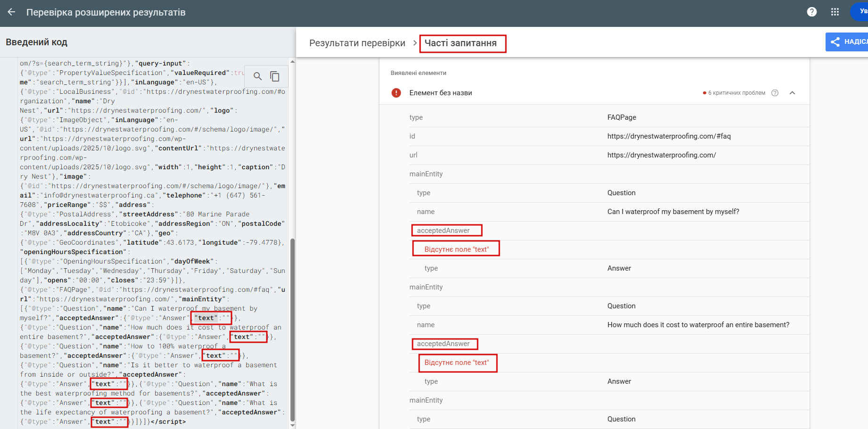Click the code panel scrollbar thumb
868x429 pixels.
[x=292, y=330]
